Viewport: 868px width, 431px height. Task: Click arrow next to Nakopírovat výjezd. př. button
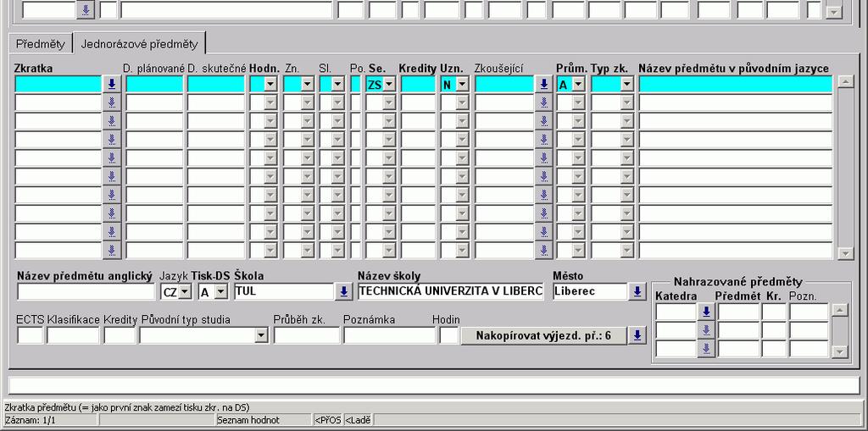[637, 335]
